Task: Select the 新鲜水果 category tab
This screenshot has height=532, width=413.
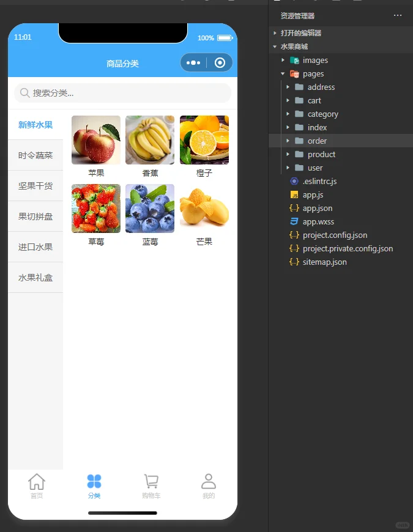Action: click(35, 125)
